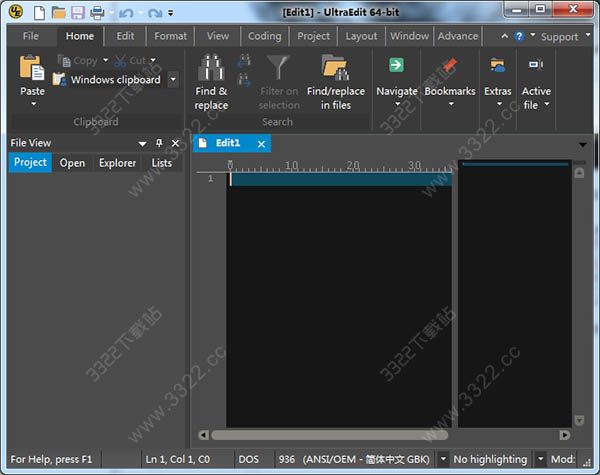Open the document tab list arrow

[x=582, y=145]
